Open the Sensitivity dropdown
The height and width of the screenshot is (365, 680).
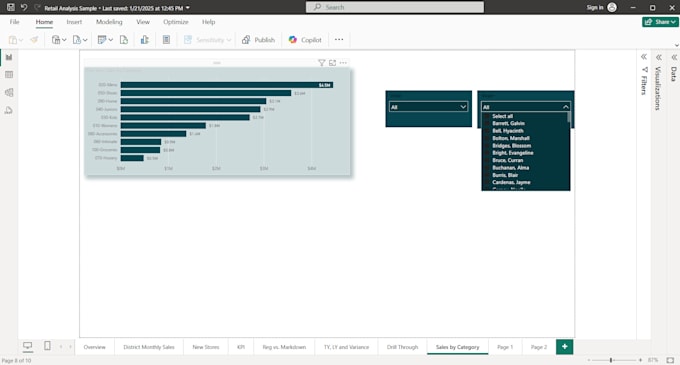(x=207, y=40)
